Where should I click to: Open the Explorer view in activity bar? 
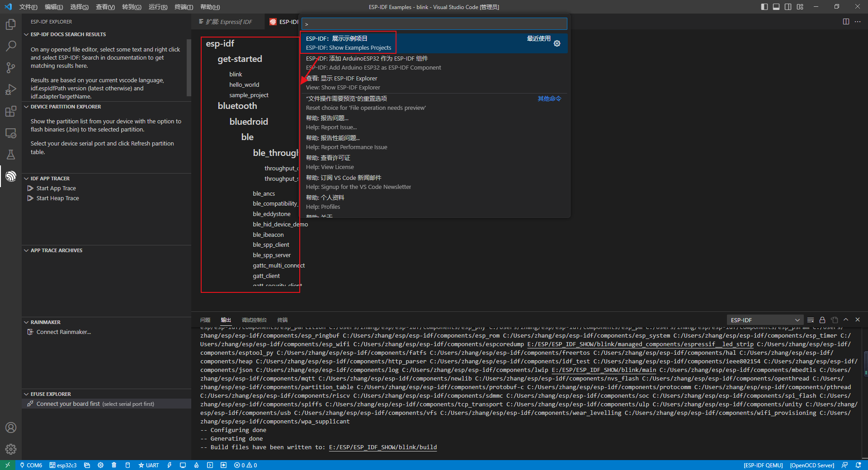click(11, 24)
